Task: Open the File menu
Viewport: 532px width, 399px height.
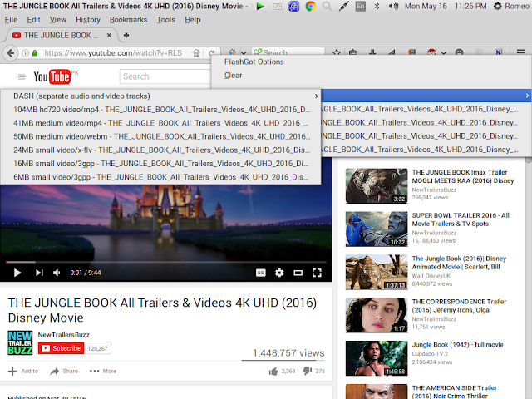Action: click(x=11, y=20)
